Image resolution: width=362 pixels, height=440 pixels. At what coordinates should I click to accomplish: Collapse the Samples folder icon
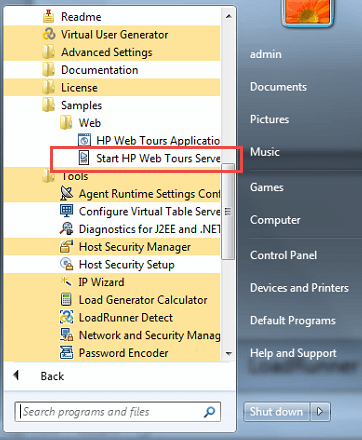point(49,105)
